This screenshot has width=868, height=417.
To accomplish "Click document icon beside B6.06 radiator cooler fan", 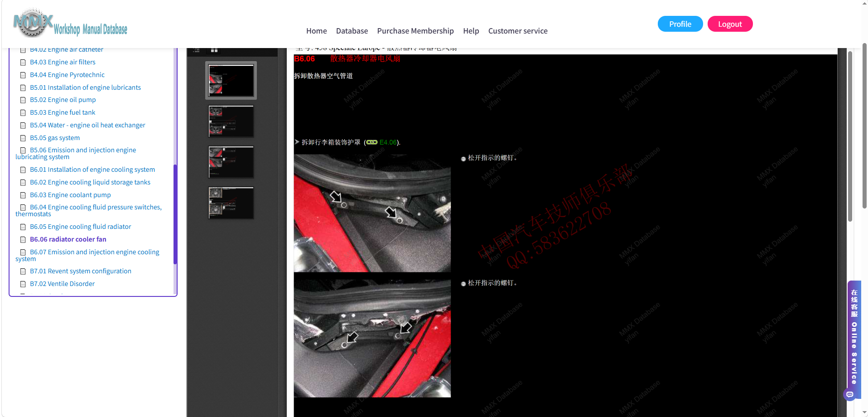I will coord(23,240).
